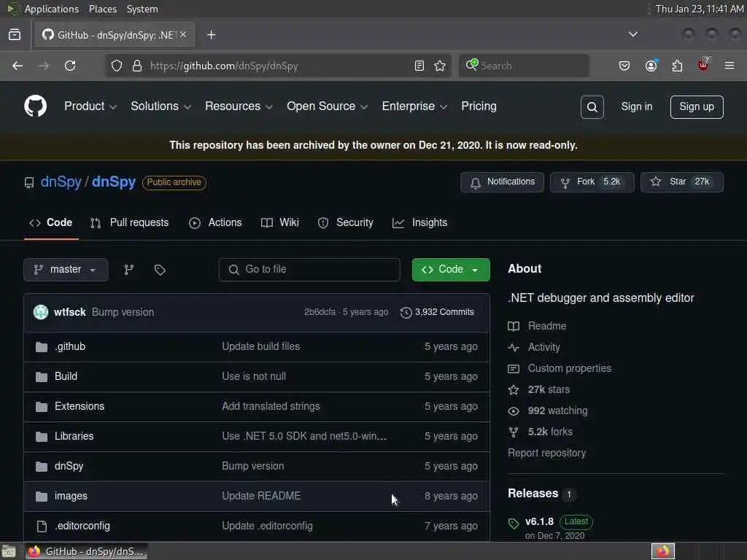747x560 pixels.
Task: Click the Sign in link
Action: tap(636, 106)
